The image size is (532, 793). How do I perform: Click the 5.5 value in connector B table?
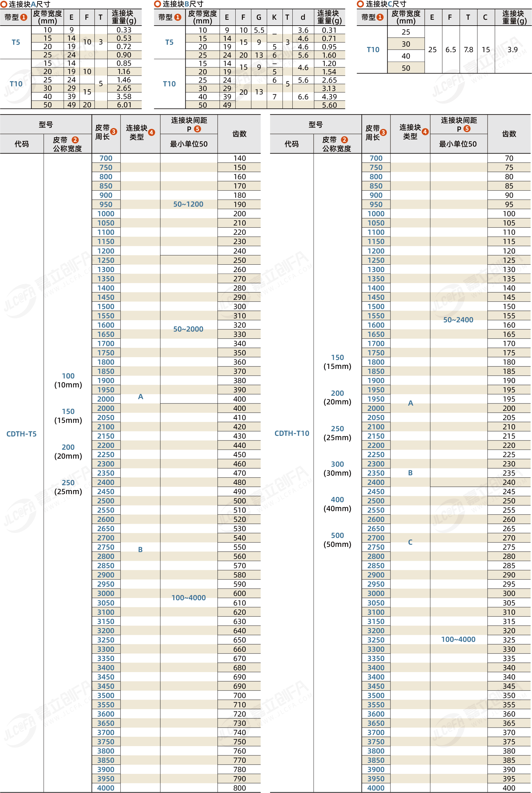(259, 30)
